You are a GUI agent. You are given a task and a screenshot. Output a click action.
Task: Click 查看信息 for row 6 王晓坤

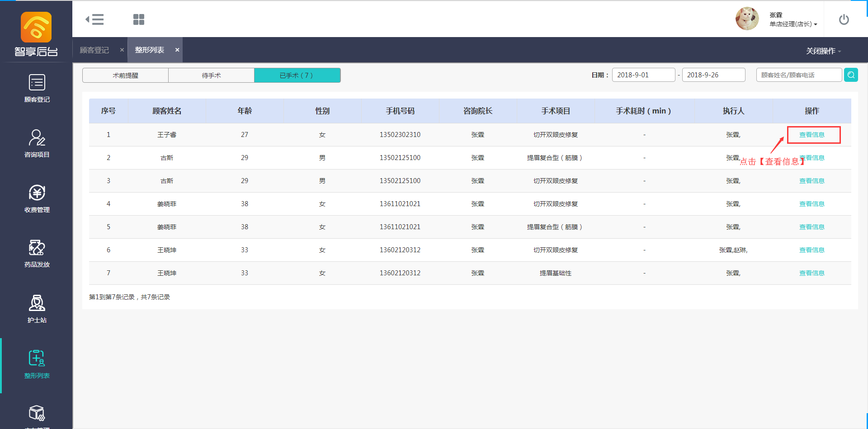point(812,250)
